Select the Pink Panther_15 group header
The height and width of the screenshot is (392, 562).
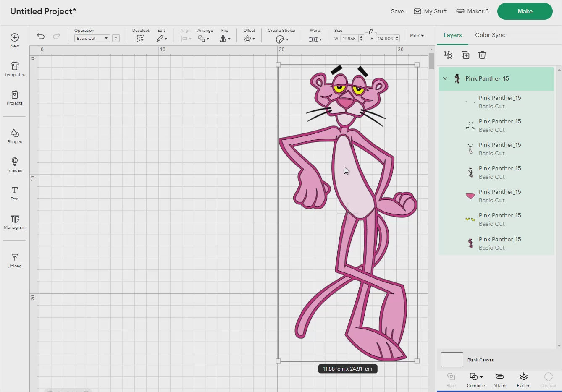point(496,79)
